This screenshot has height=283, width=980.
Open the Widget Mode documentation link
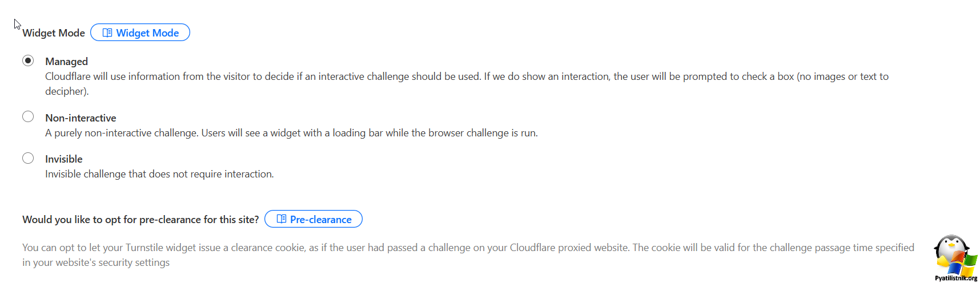click(x=140, y=33)
